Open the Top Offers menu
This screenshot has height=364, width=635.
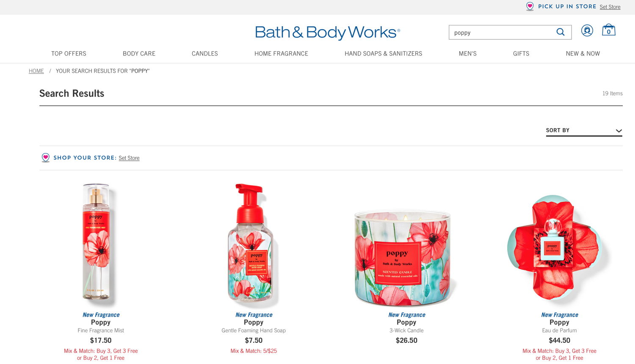click(x=69, y=54)
